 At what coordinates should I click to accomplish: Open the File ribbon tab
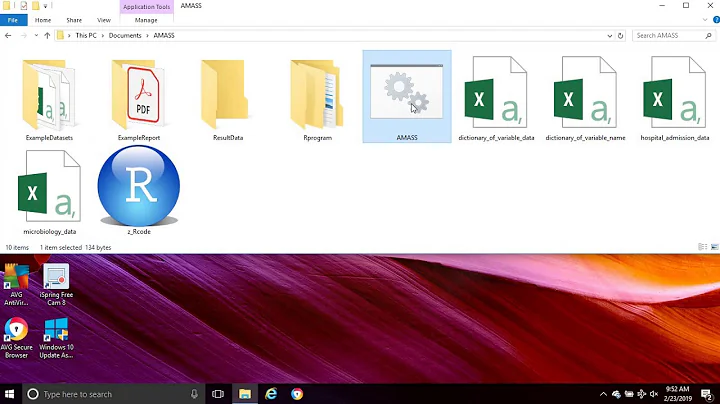point(13,20)
